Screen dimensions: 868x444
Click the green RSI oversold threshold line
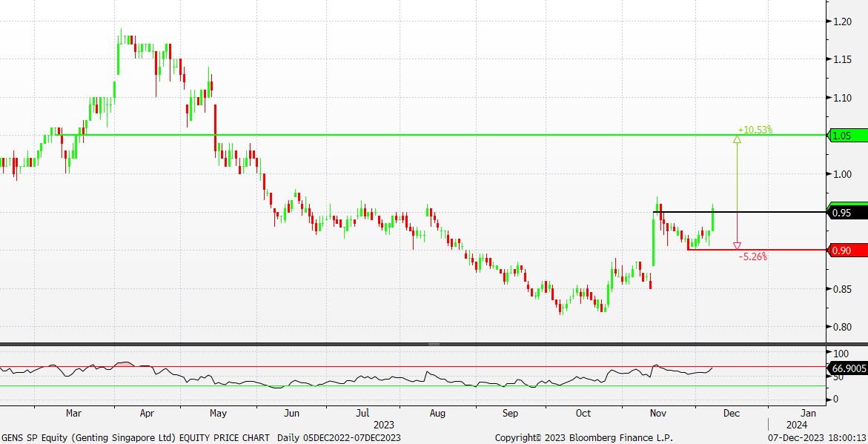click(413, 386)
